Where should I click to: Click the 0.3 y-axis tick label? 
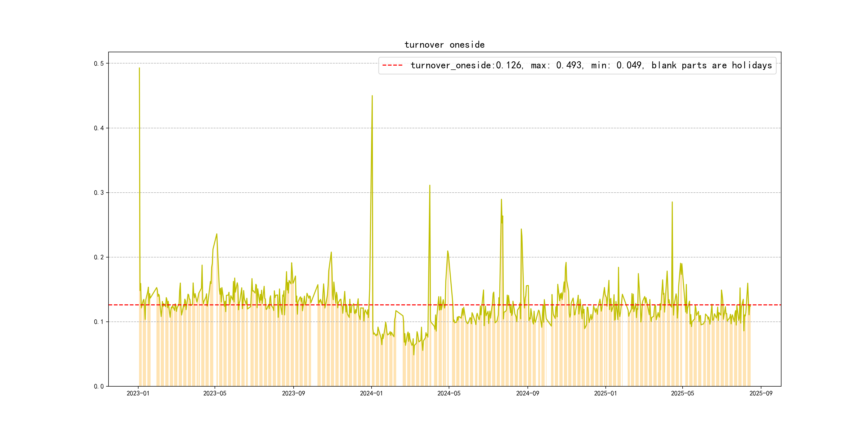(99, 193)
